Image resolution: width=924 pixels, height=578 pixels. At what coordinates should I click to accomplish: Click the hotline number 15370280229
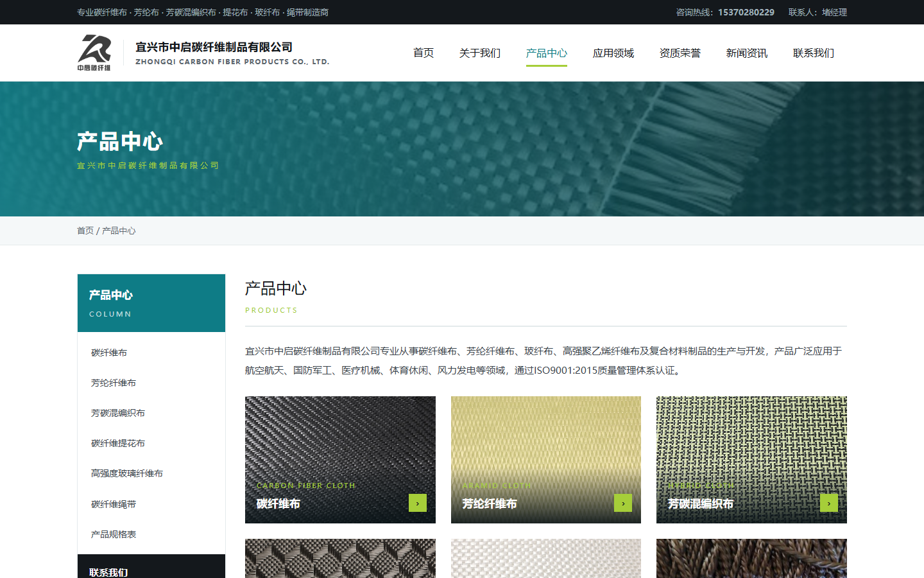pos(746,12)
